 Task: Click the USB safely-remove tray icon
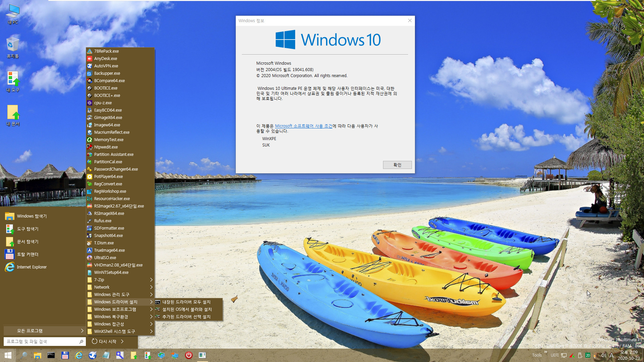(x=580, y=355)
